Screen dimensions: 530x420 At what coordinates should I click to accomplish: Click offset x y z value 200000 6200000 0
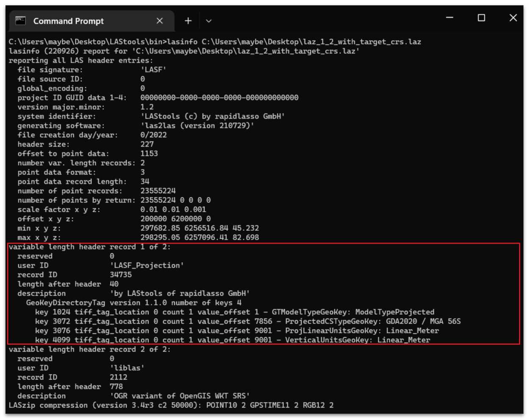175,219
